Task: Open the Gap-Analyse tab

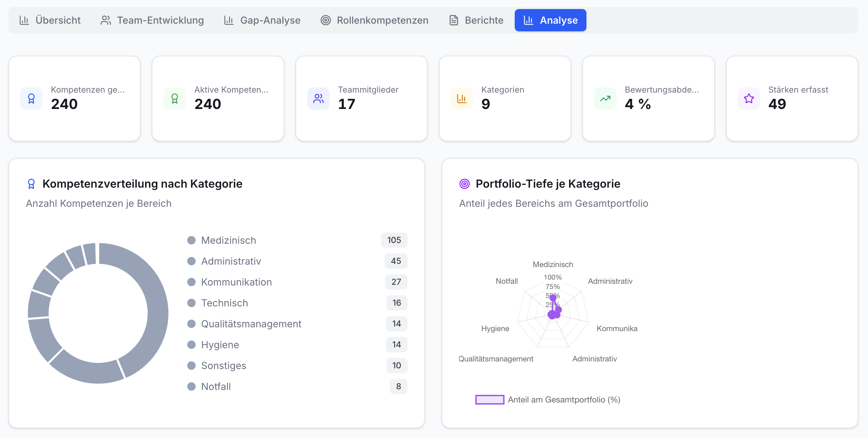Action: (262, 20)
